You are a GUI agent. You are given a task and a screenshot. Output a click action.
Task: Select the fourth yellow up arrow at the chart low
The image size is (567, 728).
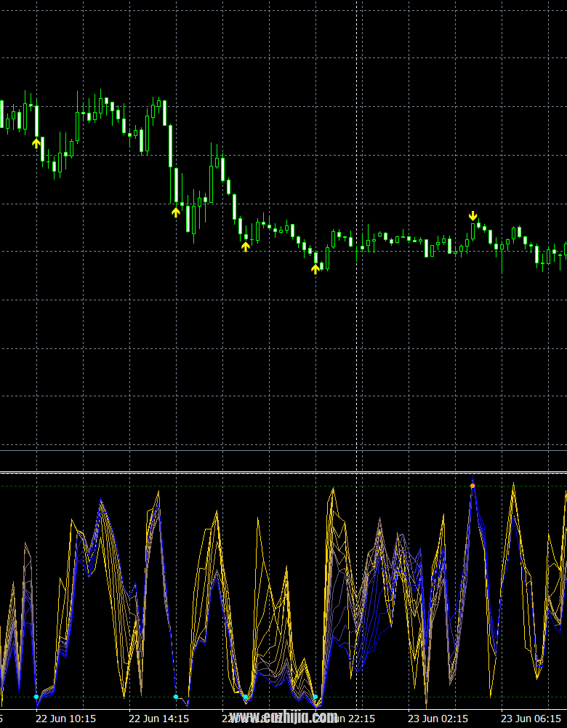pyautogui.click(x=315, y=268)
